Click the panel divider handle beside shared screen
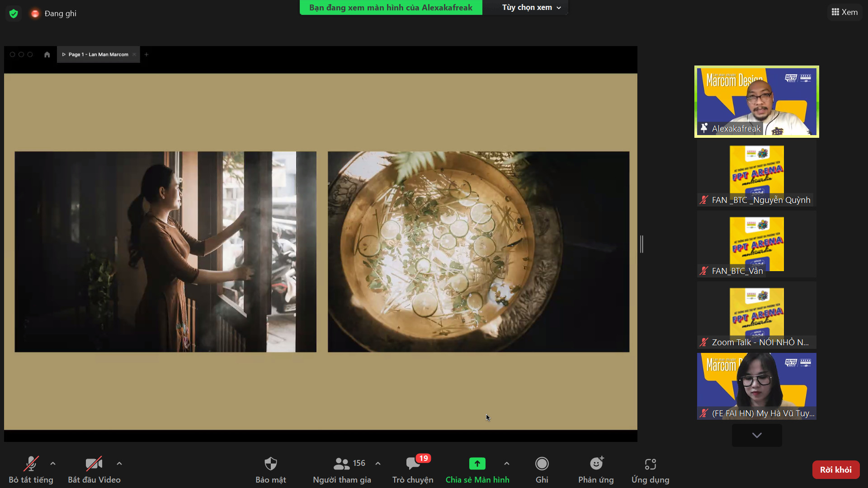 point(642,244)
